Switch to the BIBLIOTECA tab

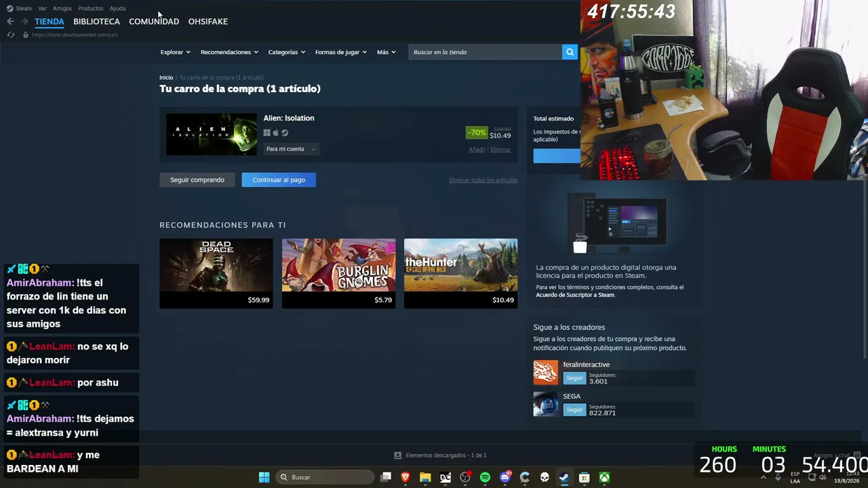point(96,22)
